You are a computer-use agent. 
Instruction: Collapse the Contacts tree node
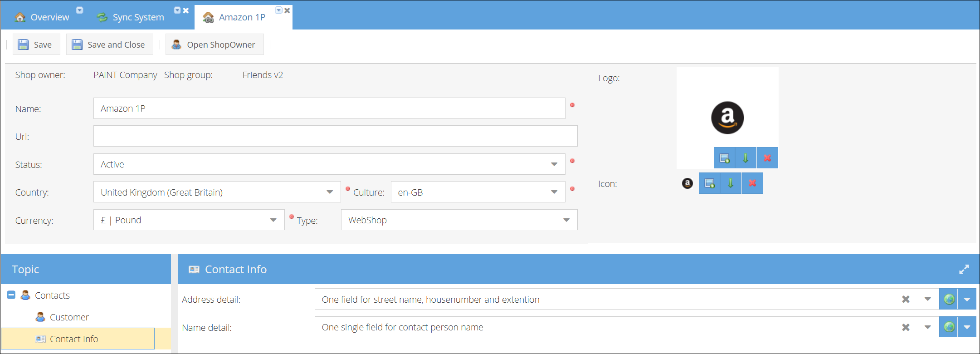click(x=11, y=295)
